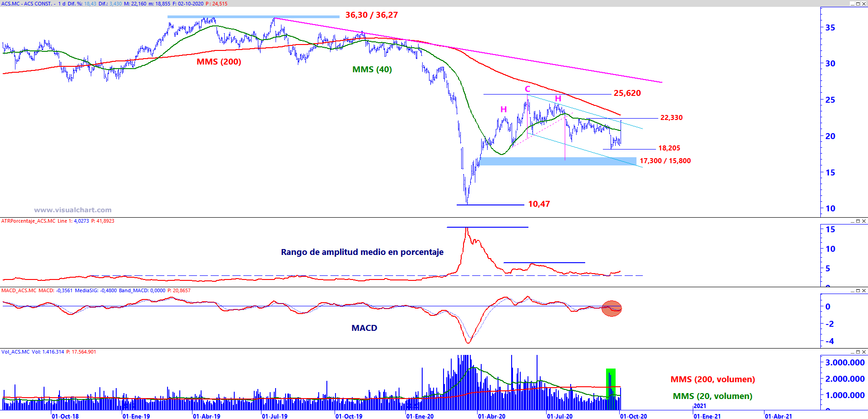Select the 25,620 price level label
Viewport: 868px width, 419px height.
point(627,93)
